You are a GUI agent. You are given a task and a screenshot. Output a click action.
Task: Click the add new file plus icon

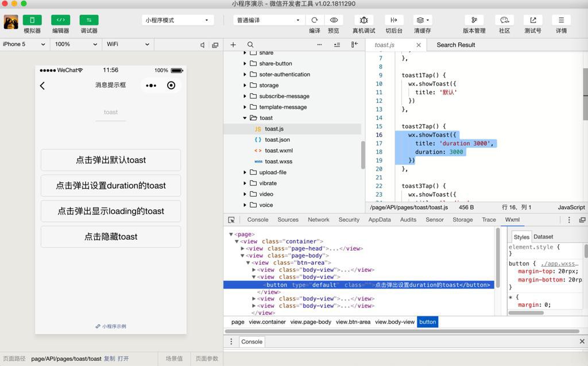point(233,45)
